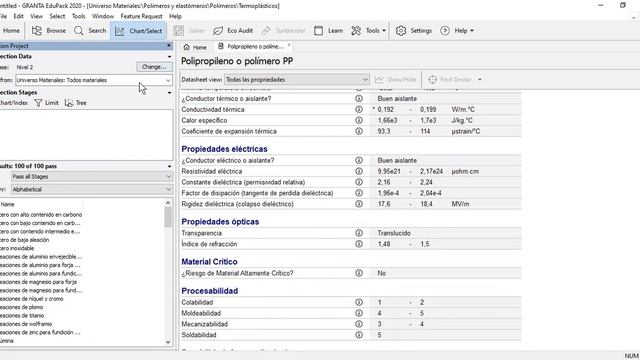
Task: Show info for Colabilidad
Action: [359, 302]
